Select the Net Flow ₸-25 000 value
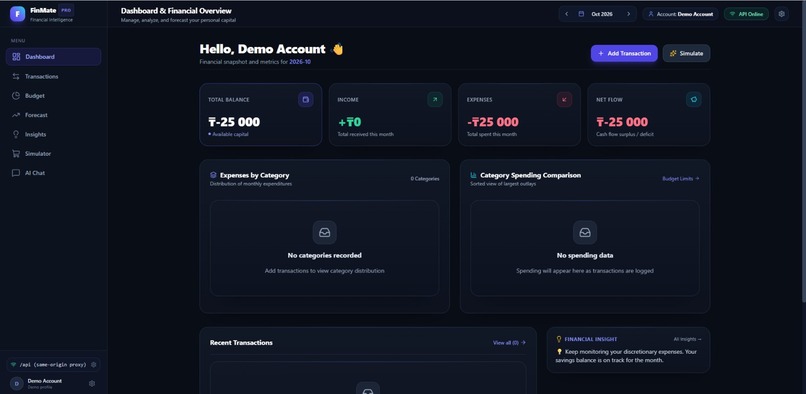 point(622,122)
